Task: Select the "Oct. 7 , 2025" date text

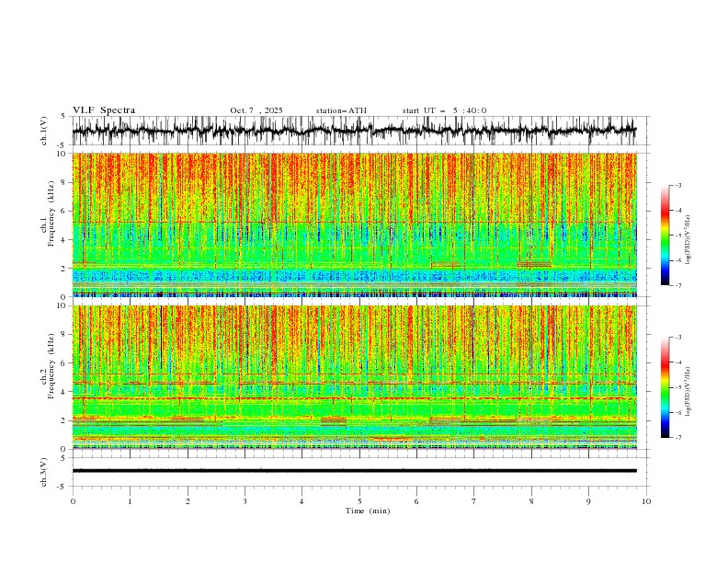Action: point(256,110)
